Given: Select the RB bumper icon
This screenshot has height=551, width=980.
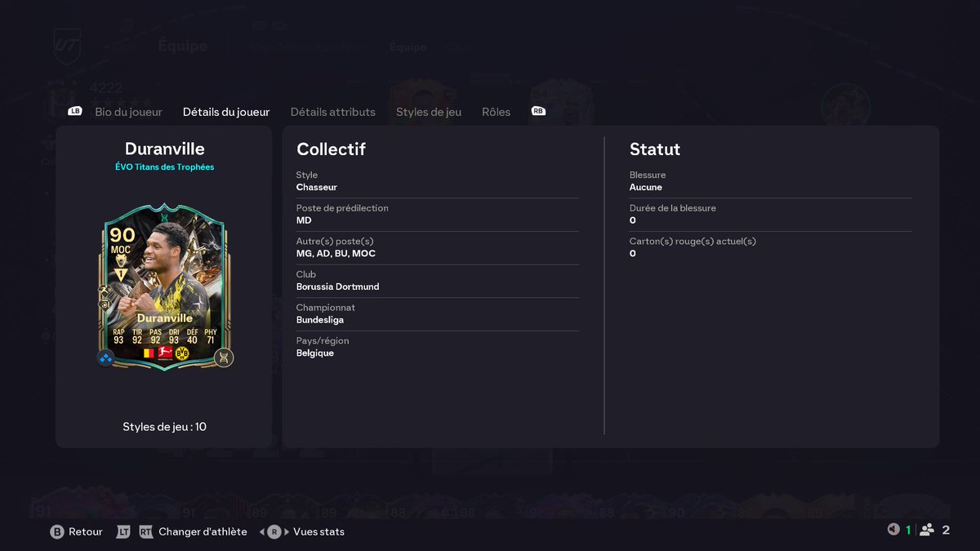Looking at the screenshot, I should point(538,111).
